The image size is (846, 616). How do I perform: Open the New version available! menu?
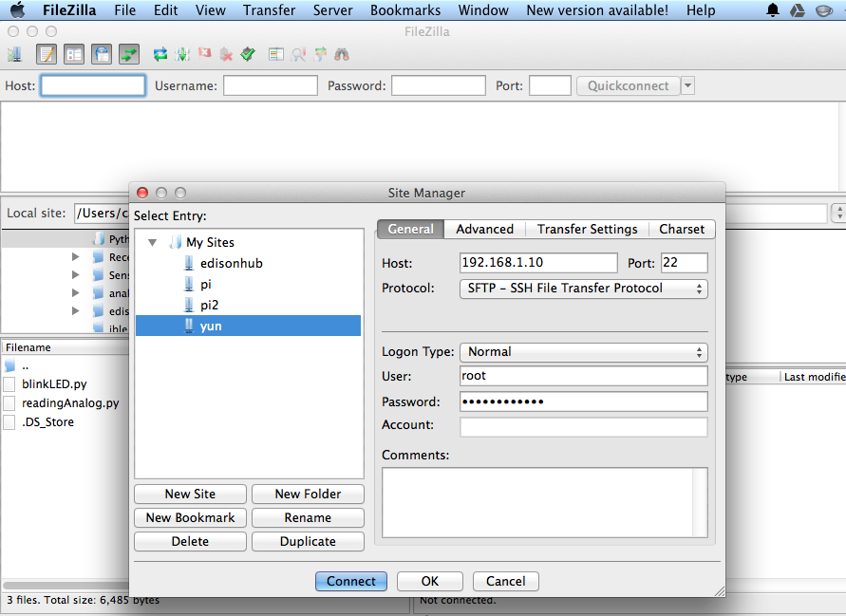click(596, 10)
